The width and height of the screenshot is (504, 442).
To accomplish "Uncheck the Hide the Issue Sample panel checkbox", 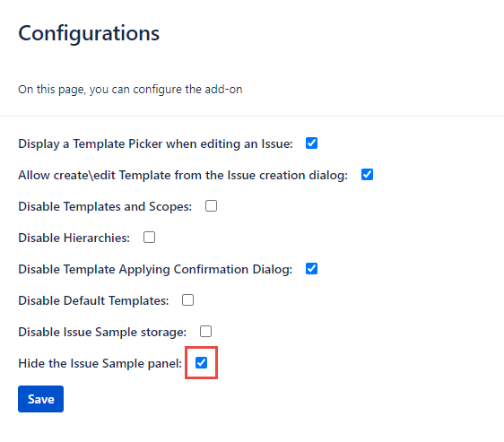I will 201,362.
